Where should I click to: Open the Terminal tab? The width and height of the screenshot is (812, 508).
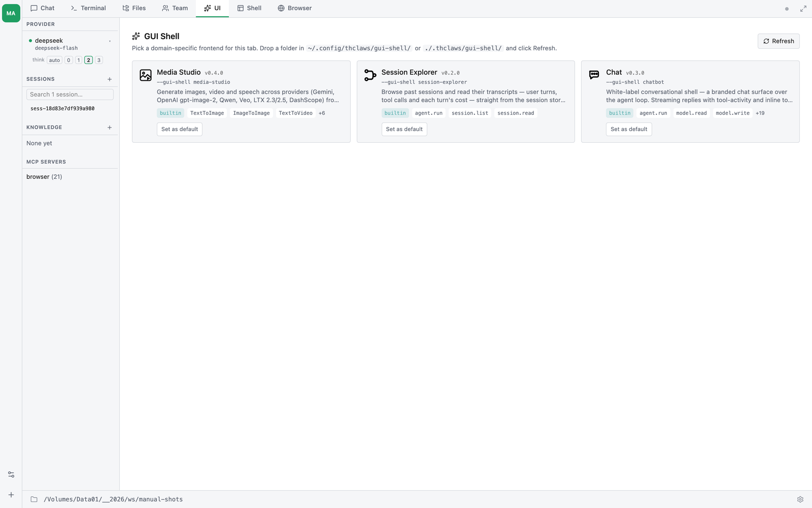88,8
